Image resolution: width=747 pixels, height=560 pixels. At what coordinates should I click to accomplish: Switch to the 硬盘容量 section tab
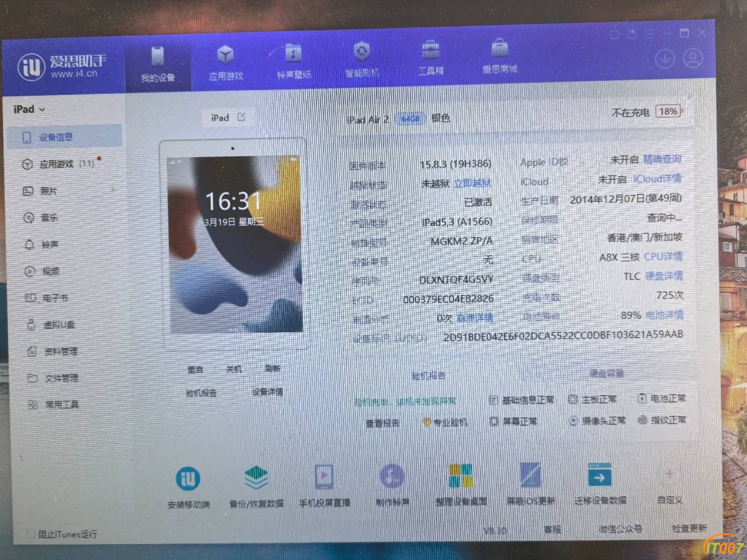click(x=607, y=373)
